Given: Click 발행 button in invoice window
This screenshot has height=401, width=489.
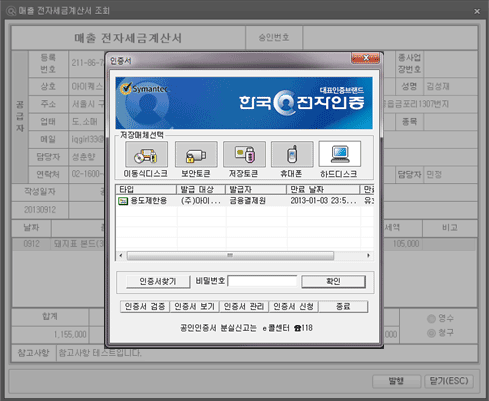Looking at the screenshot, I should click(x=396, y=381).
